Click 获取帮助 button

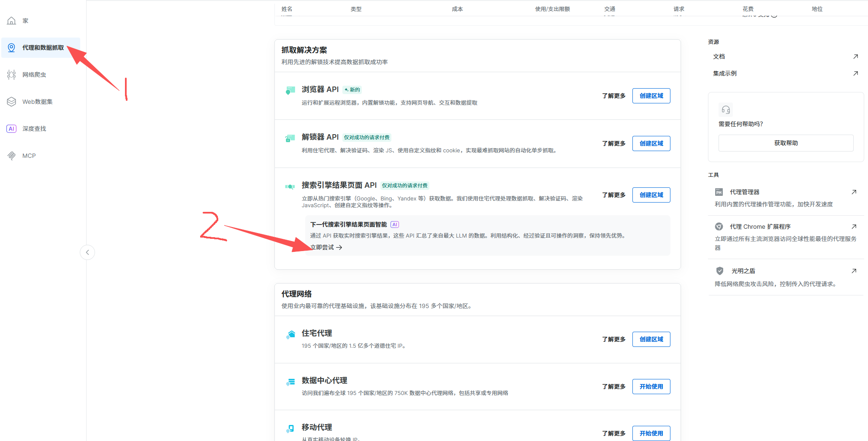coord(785,143)
